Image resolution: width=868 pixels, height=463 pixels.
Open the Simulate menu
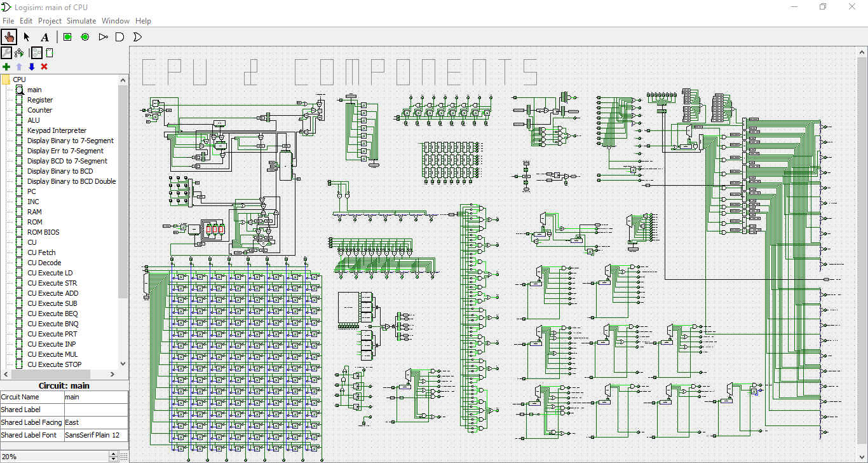click(81, 21)
